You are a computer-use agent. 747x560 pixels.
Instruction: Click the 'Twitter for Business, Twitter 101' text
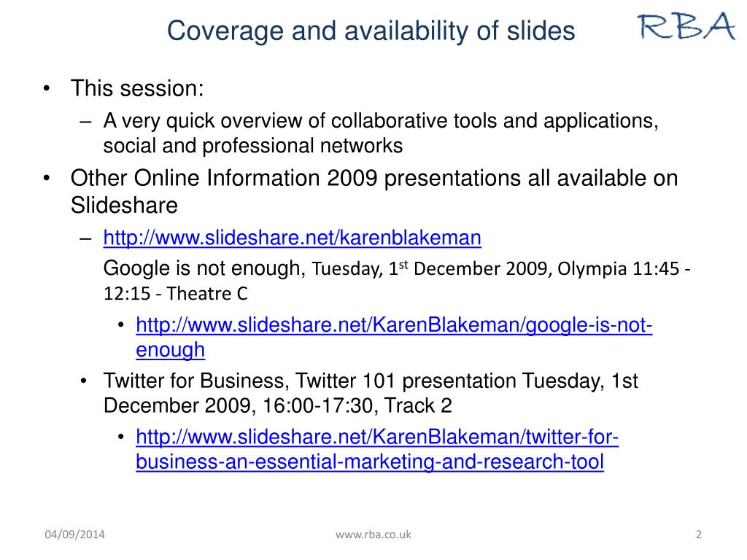pyautogui.click(x=371, y=381)
